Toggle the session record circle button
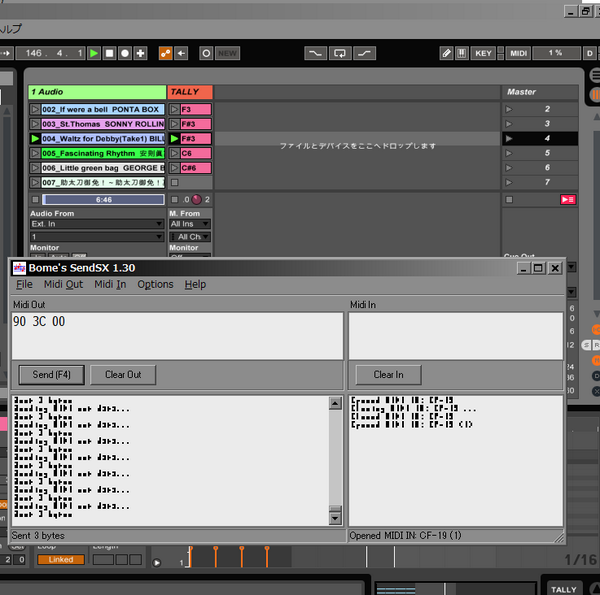The image size is (600, 595). 206,53
